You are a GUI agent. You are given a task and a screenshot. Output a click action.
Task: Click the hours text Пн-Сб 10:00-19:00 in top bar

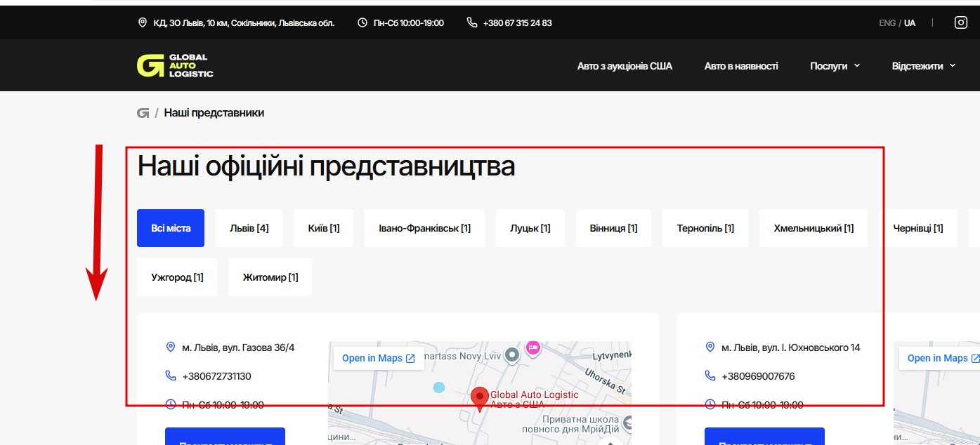tap(409, 22)
